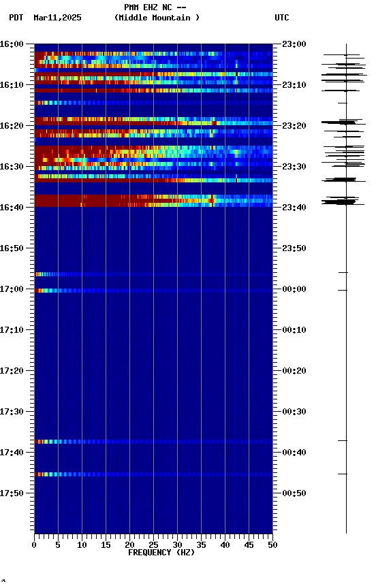Click the 16:40 PDT time label
The image size is (376, 588).
[12, 208]
